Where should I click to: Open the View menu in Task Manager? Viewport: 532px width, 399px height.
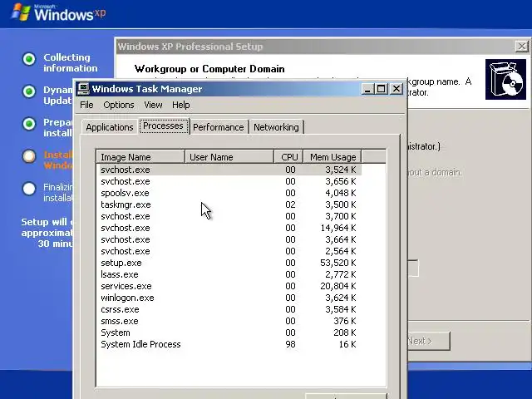pyautogui.click(x=153, y=105)
